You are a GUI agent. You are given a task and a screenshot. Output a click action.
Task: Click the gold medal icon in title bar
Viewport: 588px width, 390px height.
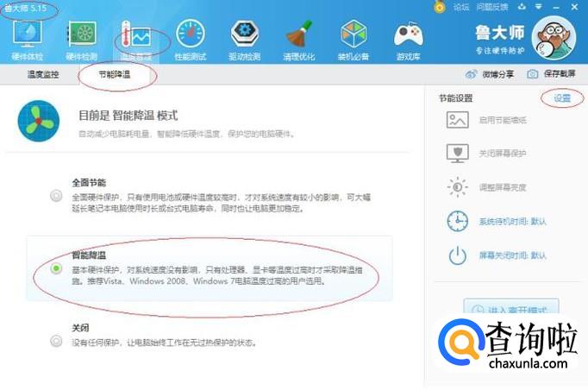(440, 7)
